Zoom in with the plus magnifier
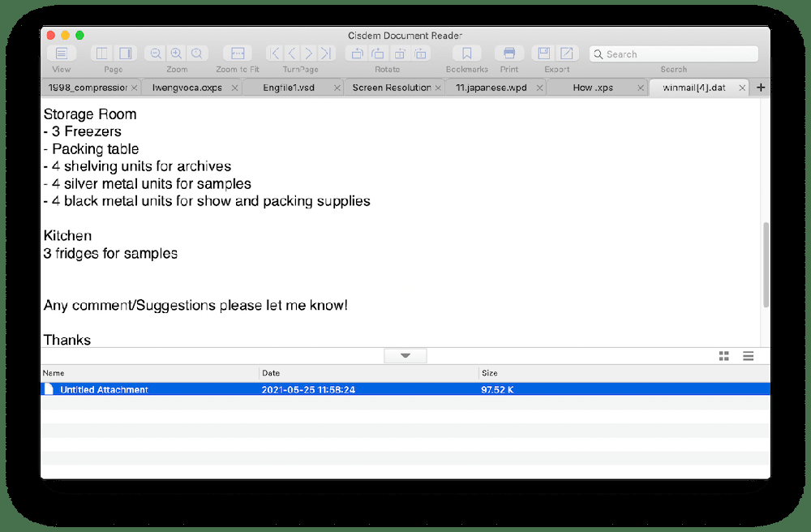Image resolution: width=811 pixels, height=532 pixels. (176, 54)
